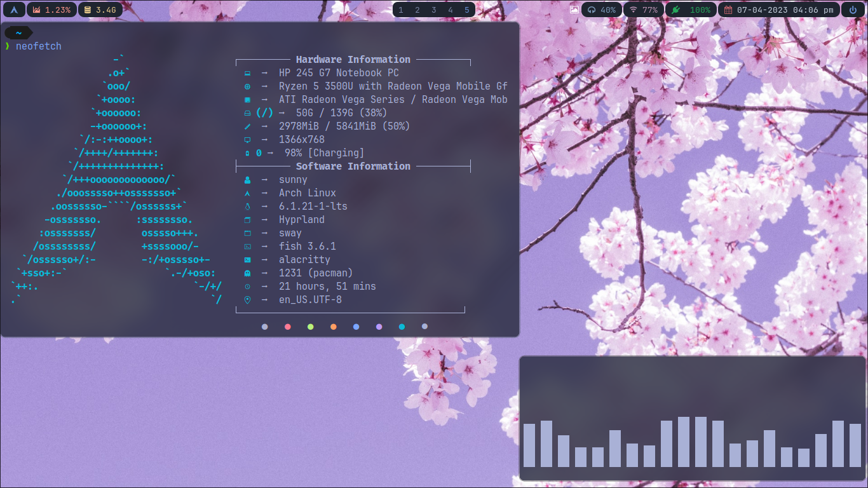This screenshot has height=488, width=868.
Task: Click the laptop icon beside HP 245 G7
Action: (247, 73)
